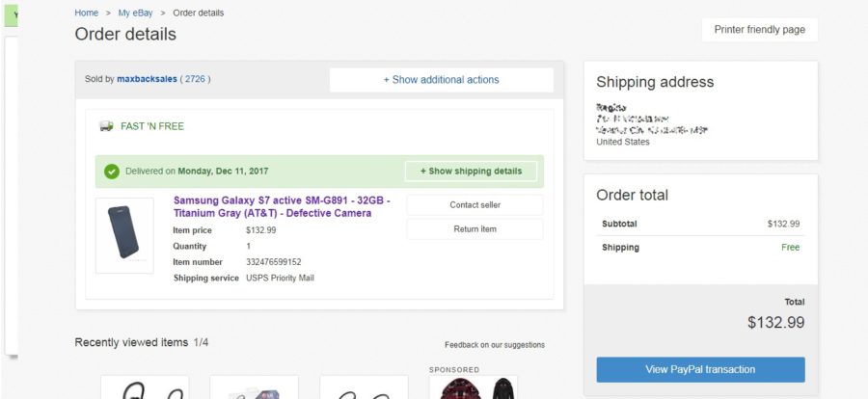Click the green delivered checkmark icon
Screen dimensions: 868x399
pos(112,172)
